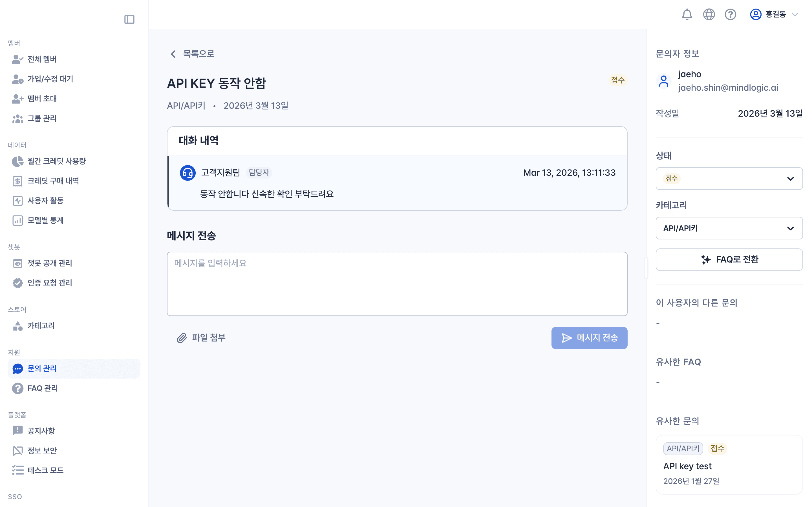
Task: View 사용자 활동 activity icon
Action: pyautogui.click(x=17, y=201)
